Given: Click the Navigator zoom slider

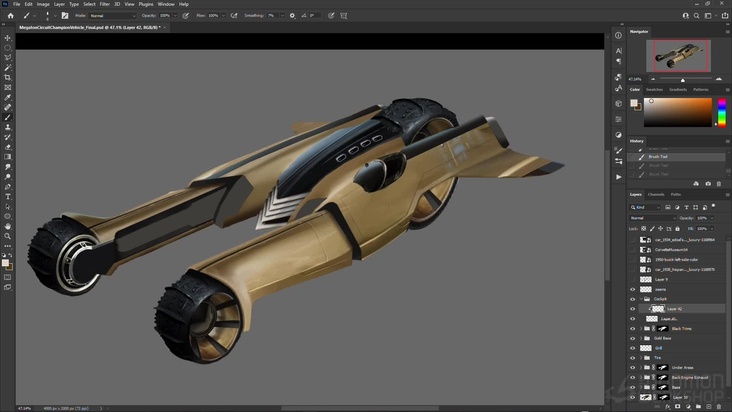Looking at the screenshot, I should pyautogui.click(x=683, y=79).
